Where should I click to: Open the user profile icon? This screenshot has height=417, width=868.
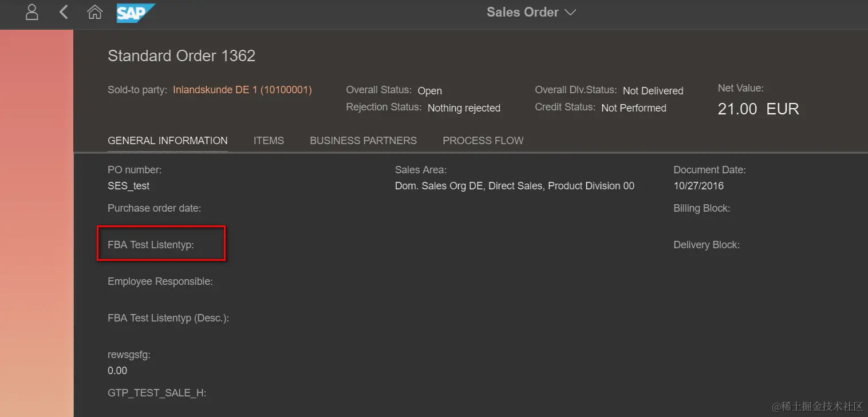[x=32, y=12]
